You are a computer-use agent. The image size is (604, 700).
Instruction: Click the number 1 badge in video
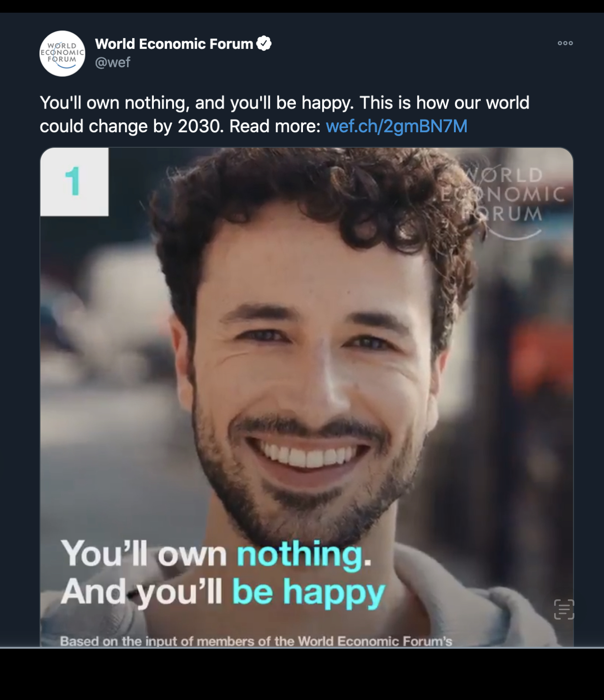click(x=74, y=182)
